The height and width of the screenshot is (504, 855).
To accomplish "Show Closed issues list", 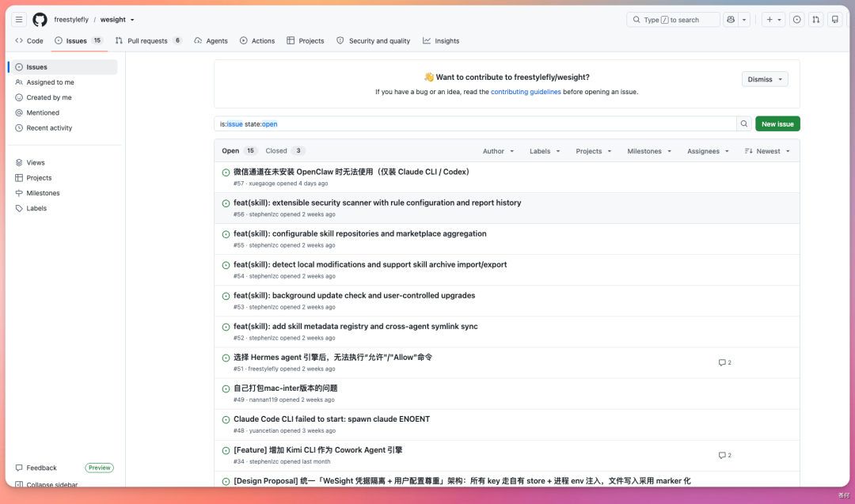I will click(285, 151).
